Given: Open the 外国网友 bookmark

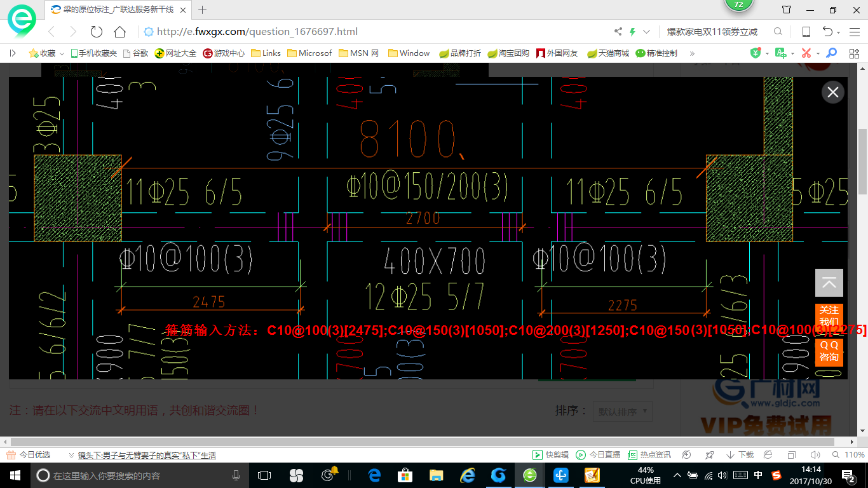Looking at the screenshot, I should pyautogui.click(x=557, y=53).
